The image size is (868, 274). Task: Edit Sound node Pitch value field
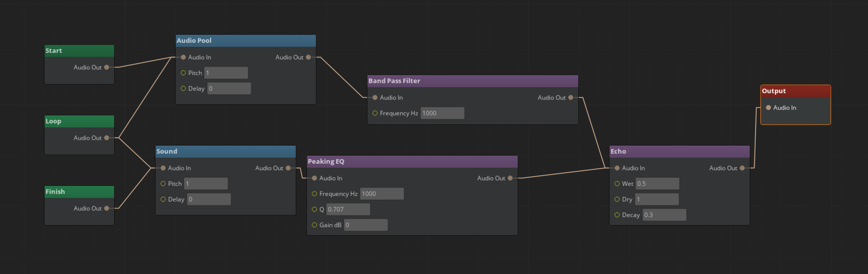tap(206, 183)
